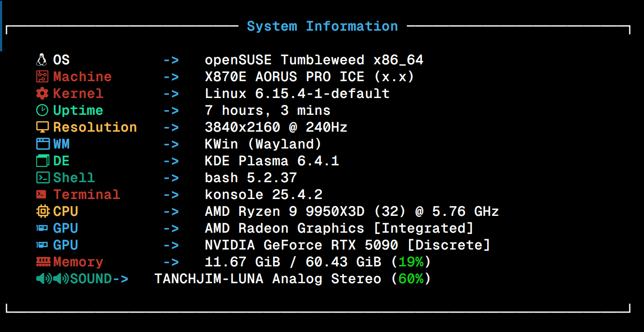Click the stacked-windows icon beside DE
The width and height of the screenshot is (644, 332).
pyautogui.click(x=42, y=161)
